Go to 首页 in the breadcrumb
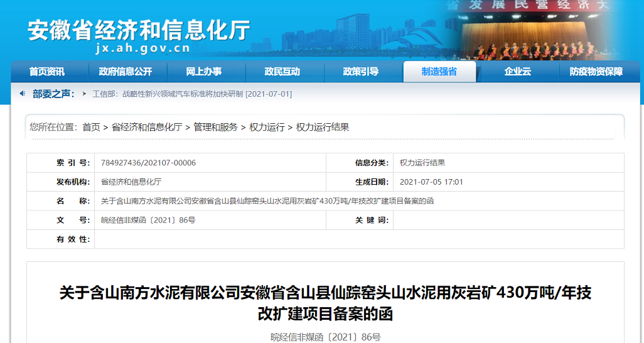This screenshot has width=644, height=343. pyautogui.click(x=91, y=127)
